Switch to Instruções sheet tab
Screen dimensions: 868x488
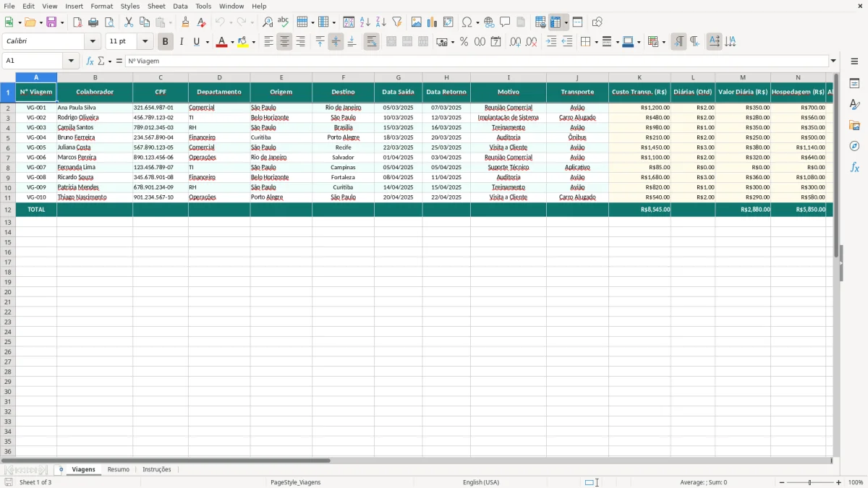[157, 470]
